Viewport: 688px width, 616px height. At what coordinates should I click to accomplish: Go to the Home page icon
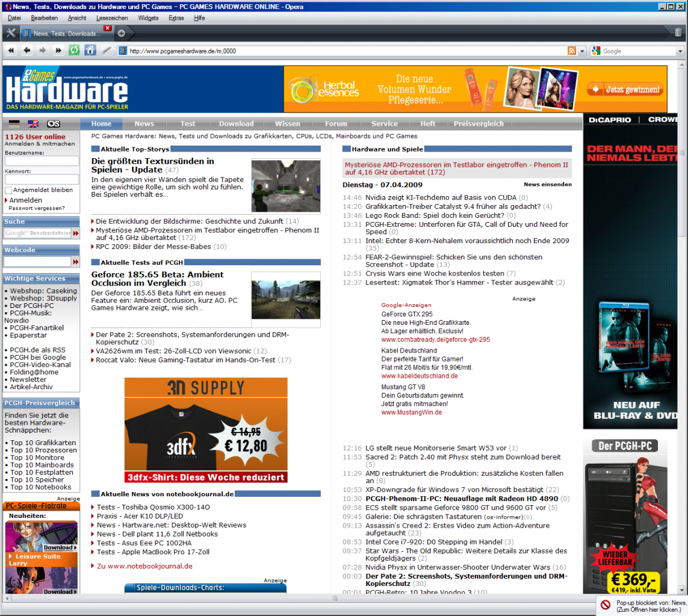click(90, 51)
